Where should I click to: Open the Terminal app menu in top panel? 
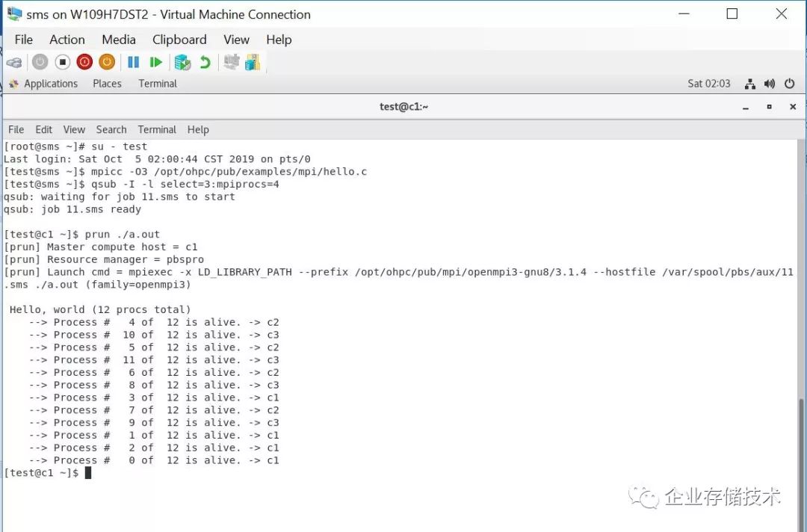tap(157, 84)
